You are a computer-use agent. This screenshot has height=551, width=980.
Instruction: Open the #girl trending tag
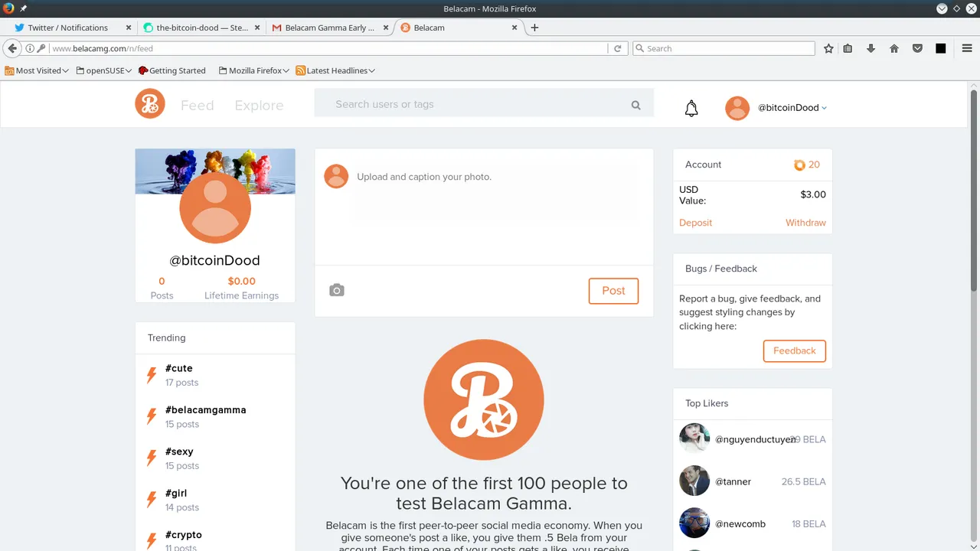176,493
